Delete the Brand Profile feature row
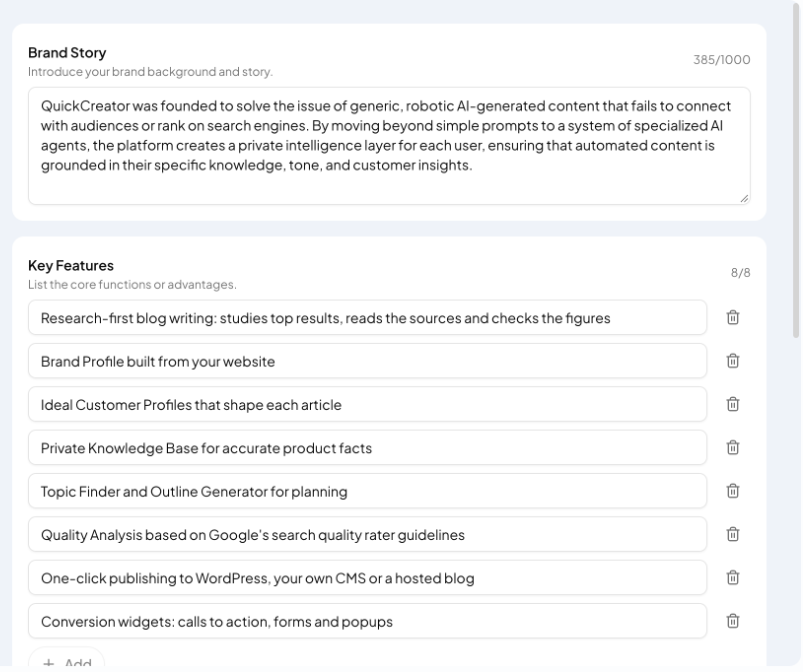Image resolution: width=803 pixels, height=672 pixels. (733, 361)
